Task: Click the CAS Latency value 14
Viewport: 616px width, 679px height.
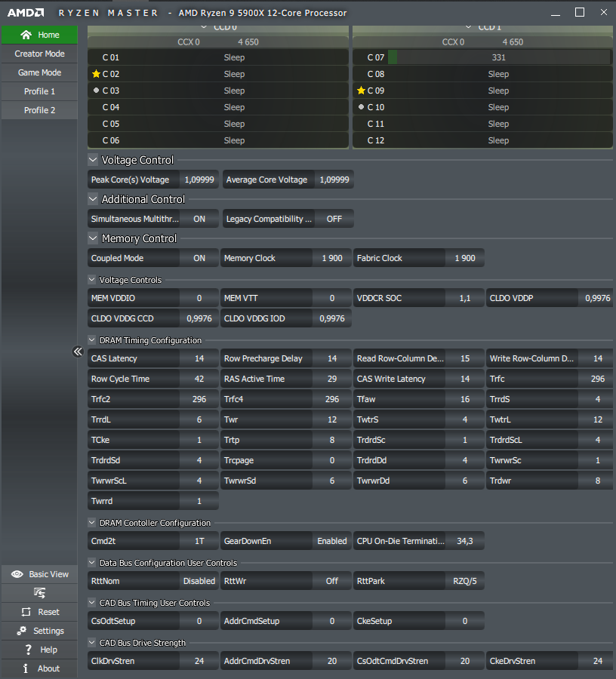Action: tap(199, 358)
